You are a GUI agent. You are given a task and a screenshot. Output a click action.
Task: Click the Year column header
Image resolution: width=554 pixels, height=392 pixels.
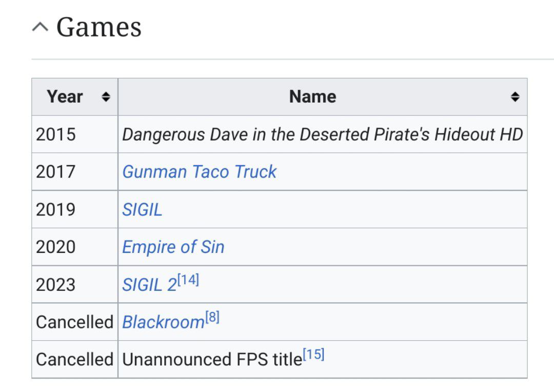[75, 97]
